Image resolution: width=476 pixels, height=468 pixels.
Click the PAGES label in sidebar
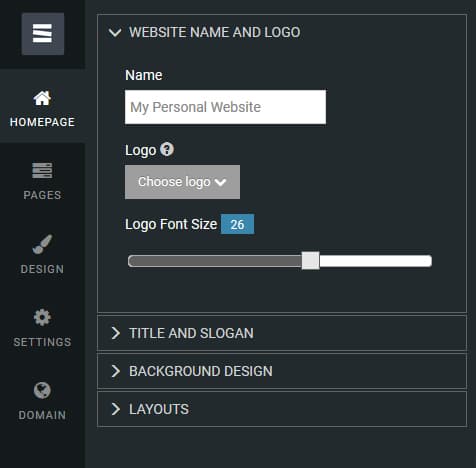[x=42, y=195]
